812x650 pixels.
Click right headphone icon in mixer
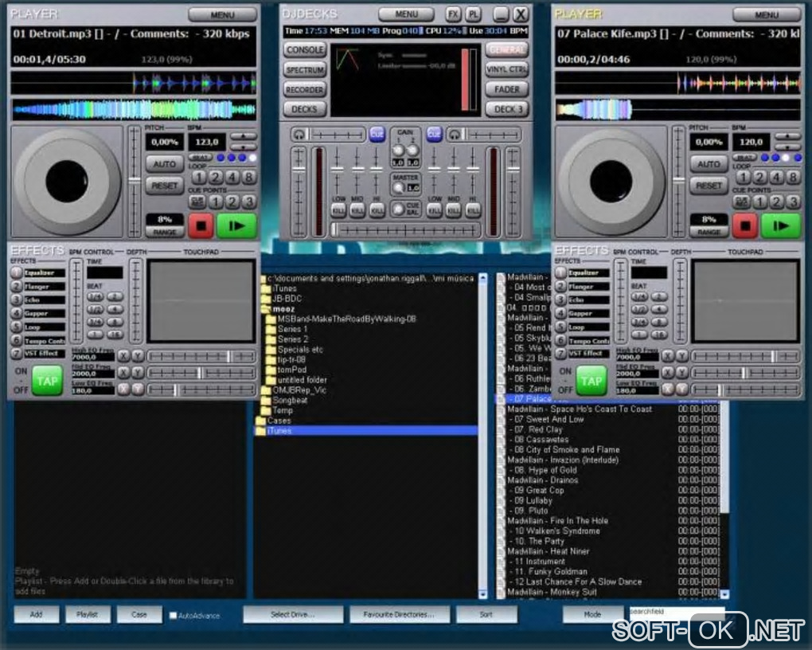click(454, 135)
